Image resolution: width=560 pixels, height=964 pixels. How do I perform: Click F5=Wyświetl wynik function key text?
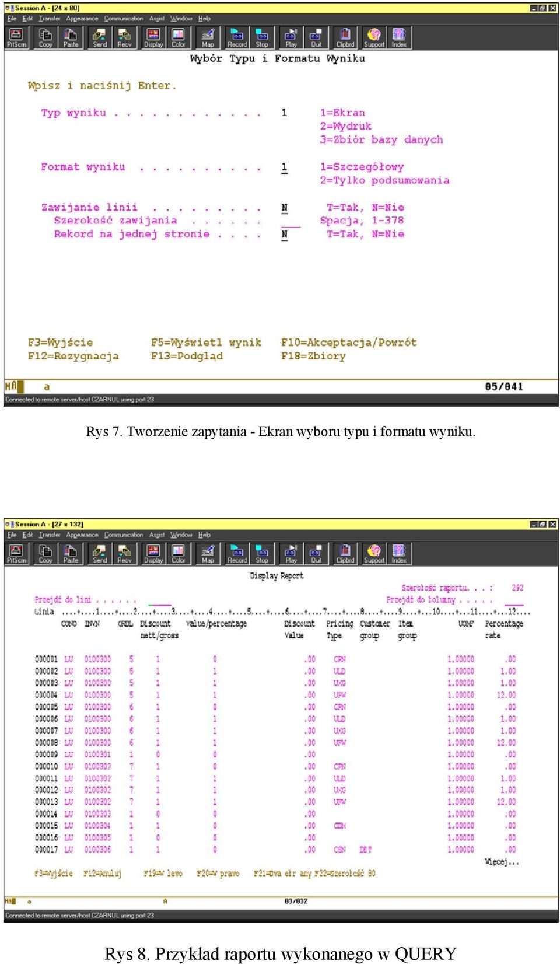point(206,343)
